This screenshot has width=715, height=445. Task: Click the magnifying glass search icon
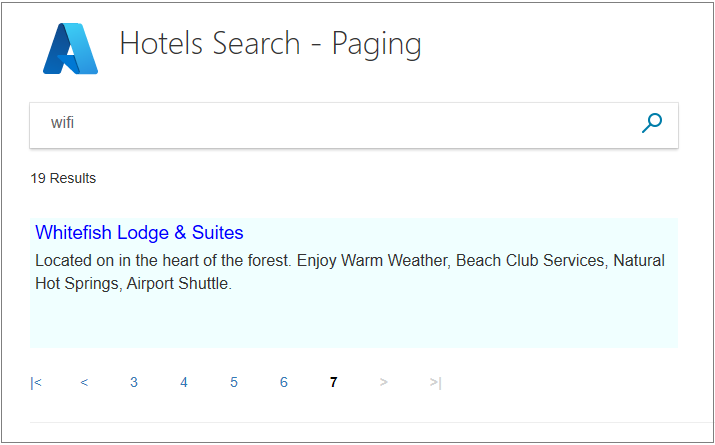point(652,123)
